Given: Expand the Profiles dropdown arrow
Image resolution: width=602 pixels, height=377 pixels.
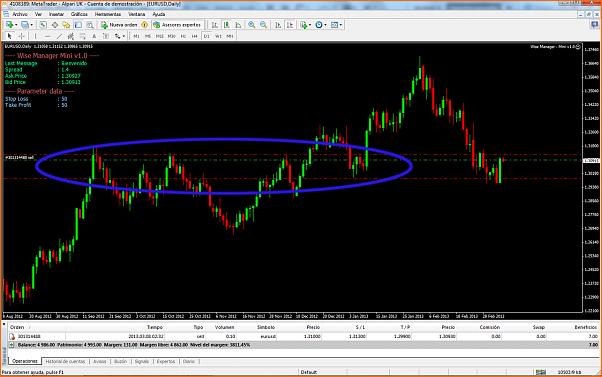Looking at the screenshot, I should (x=31, y=25).
